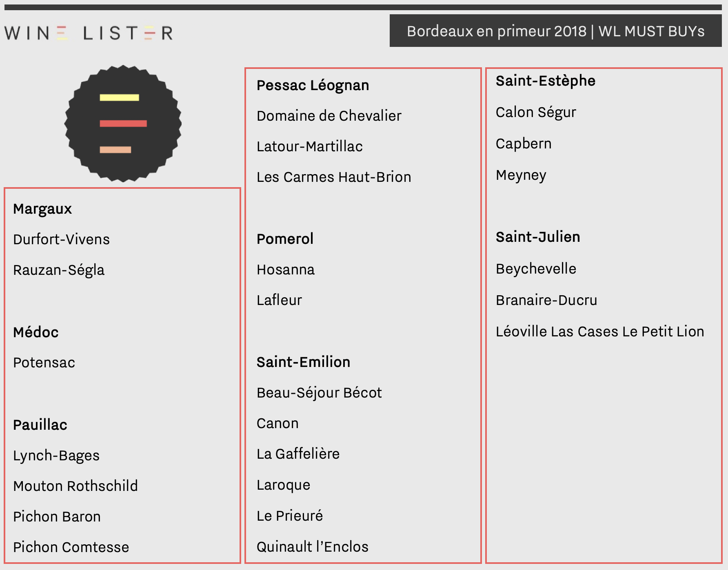Select the Bordeaux en primeur 2018 banner

coord(555,31)
